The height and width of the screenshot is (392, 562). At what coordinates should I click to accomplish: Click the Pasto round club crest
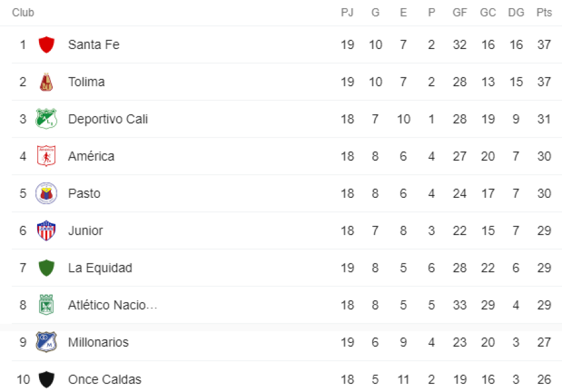point(47,194)
